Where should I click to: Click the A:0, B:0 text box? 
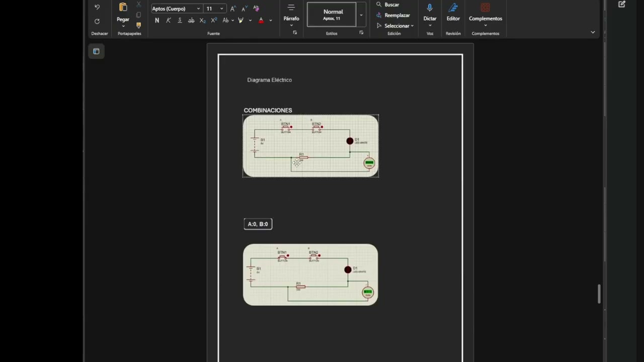coord(258,224)
